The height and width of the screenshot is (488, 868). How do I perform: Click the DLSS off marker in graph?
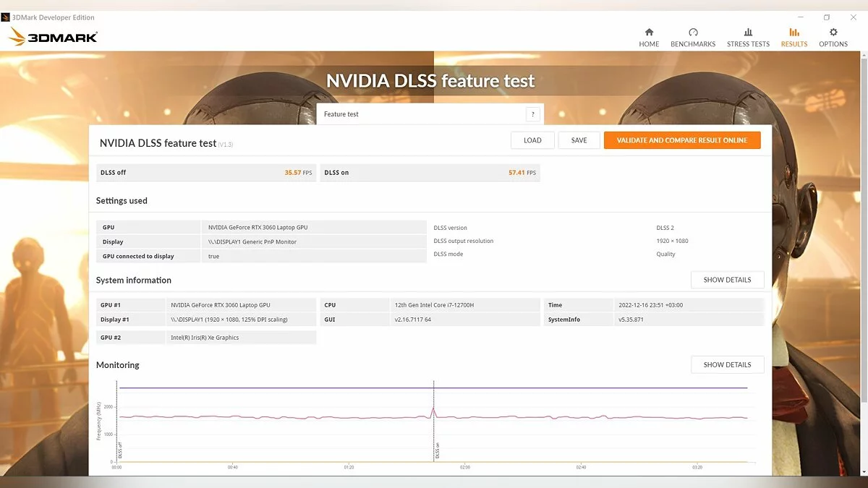pyautogui.click(x=120, y=450)
